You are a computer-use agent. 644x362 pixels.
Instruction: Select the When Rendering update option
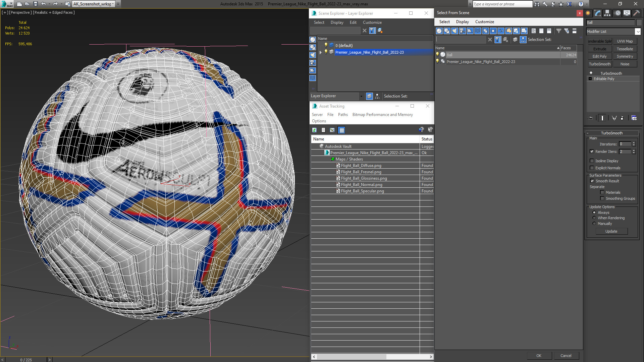(x=594, y=218)
